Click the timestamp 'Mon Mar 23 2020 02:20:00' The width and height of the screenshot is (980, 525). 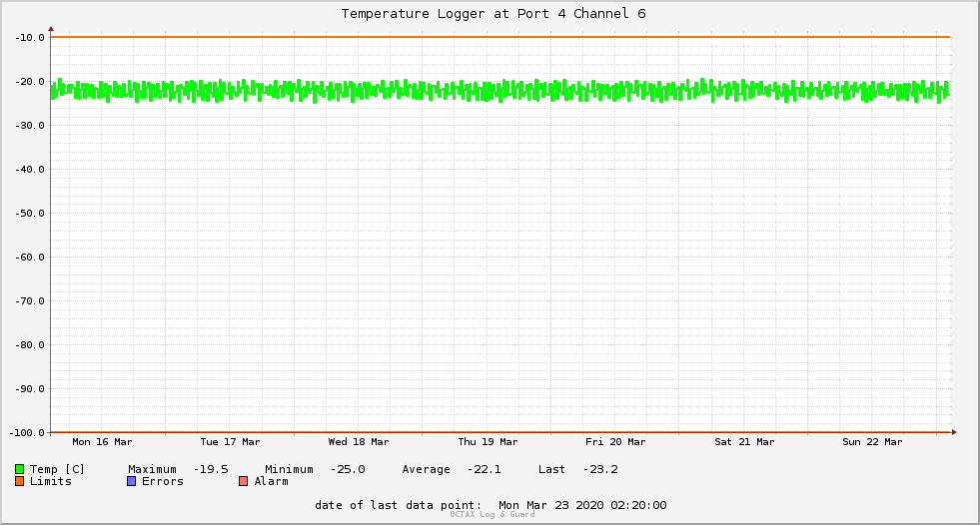[x=582, y=505]
